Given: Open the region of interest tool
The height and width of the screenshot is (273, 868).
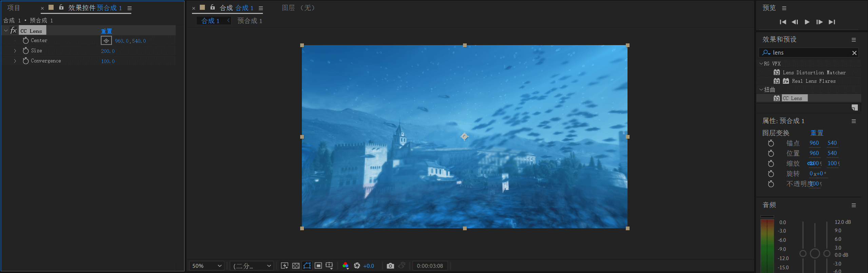Looking at the screenshot, I should pos(318,266).
